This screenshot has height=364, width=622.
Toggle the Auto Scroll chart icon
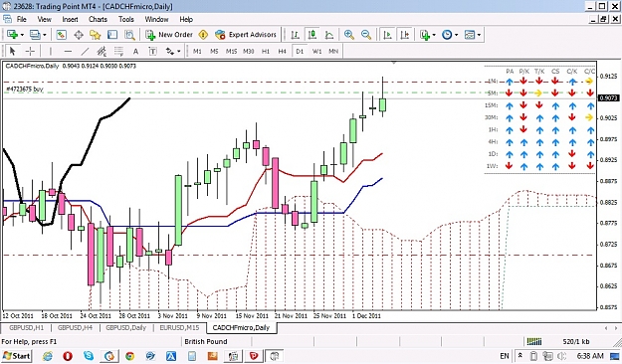click(x=387, y=35)
